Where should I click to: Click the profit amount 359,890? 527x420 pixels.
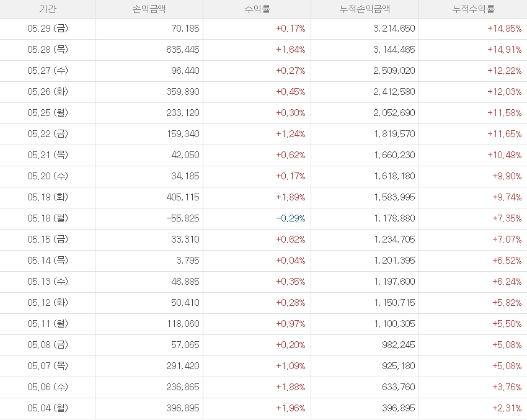(x=183, y=91)
